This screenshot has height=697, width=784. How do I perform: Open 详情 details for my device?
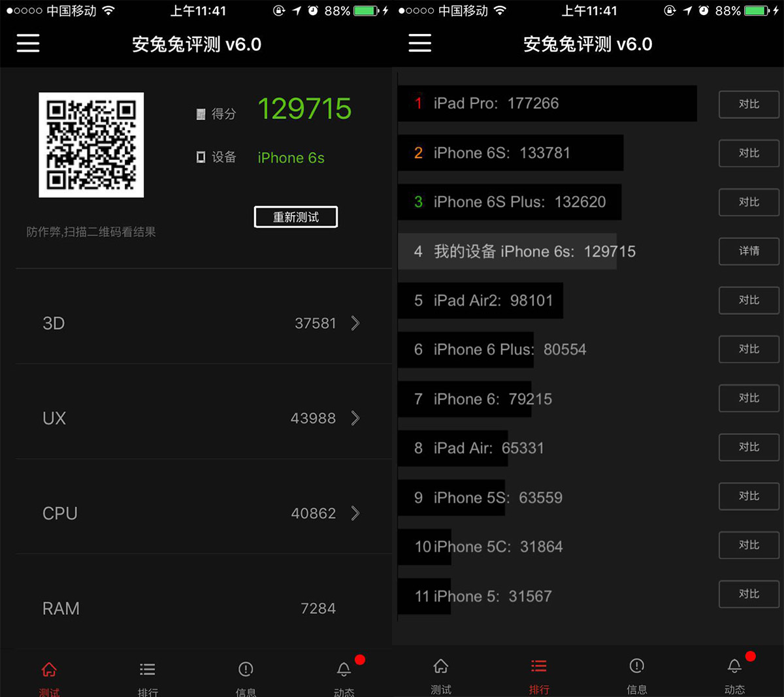(x=749, y=251)
